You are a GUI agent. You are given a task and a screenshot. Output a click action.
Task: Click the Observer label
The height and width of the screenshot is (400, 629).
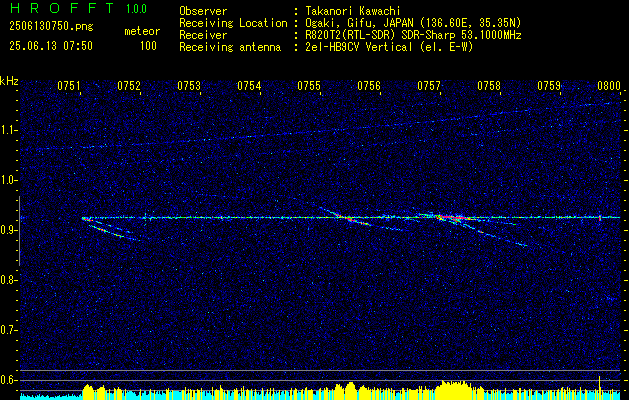tap(203, 11)
